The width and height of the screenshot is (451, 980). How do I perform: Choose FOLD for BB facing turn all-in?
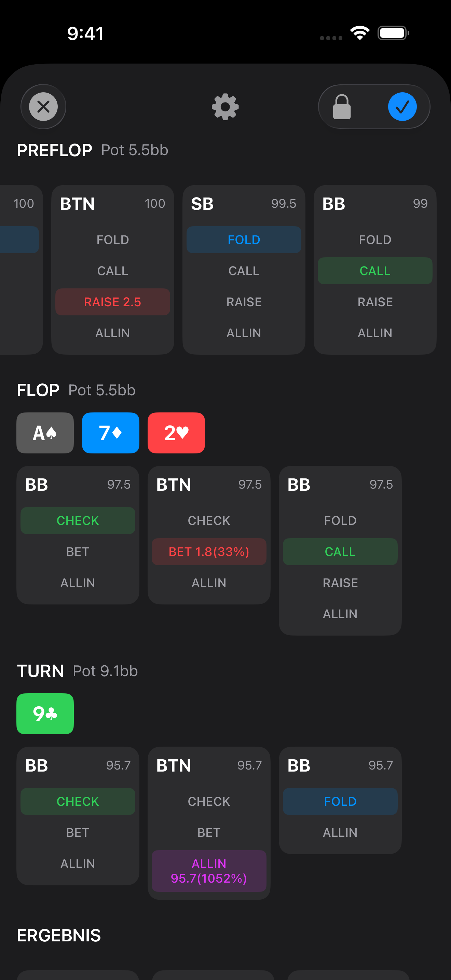click(340, 801)
